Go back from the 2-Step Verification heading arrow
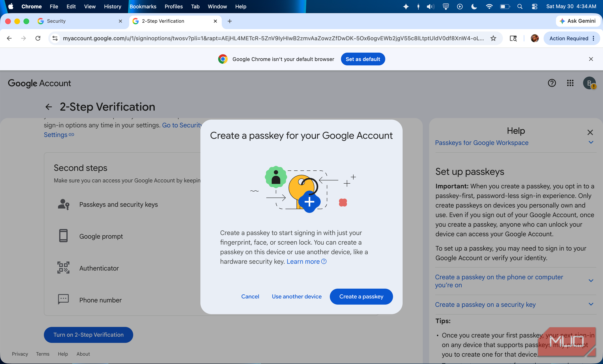This screenshot has width=603, height=364. click(x=49, y=107)
